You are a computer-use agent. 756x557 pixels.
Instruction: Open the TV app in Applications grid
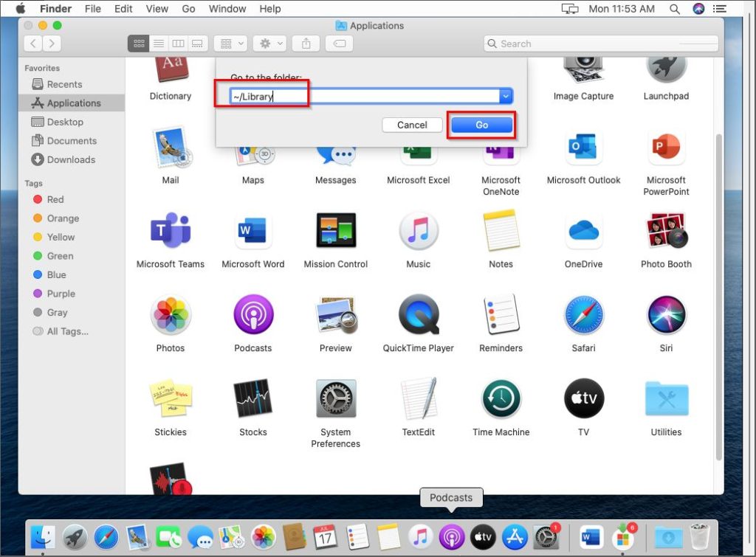pyautogui.click(x=583, y=398)
